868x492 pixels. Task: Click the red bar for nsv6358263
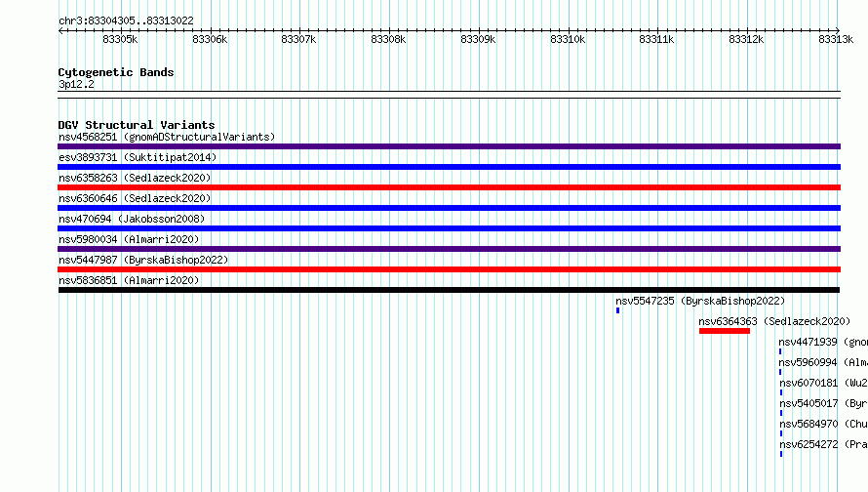click(449, 187)
